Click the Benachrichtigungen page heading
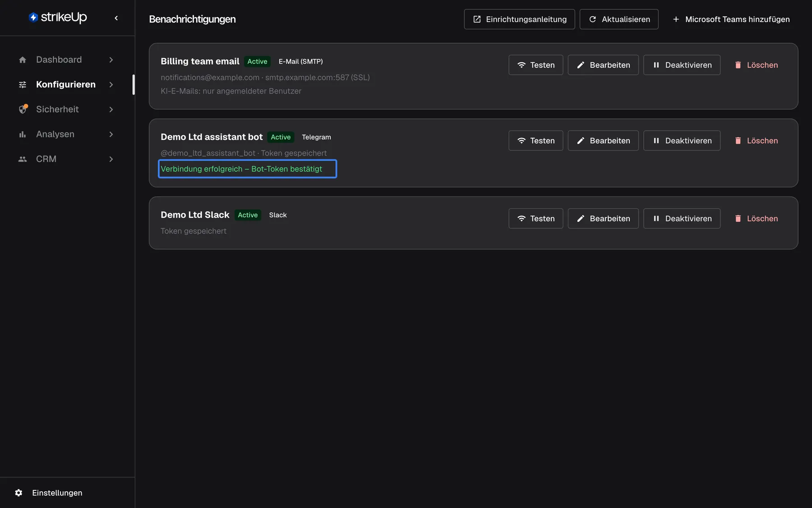Image resolution: width=812 pixels, height=508 pixels. pyautogui.click(x=192, y=19)
